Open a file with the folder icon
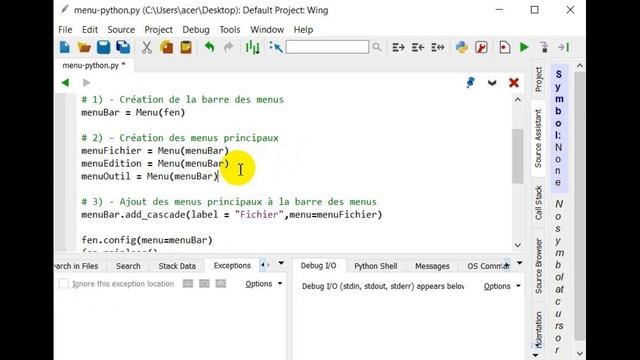 [x=84, y=47]
